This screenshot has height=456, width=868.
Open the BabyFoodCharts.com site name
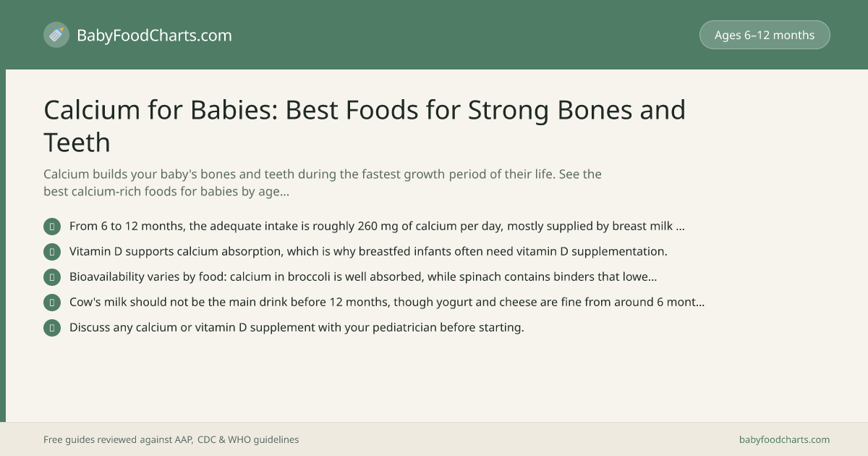(x=154, y=35)
